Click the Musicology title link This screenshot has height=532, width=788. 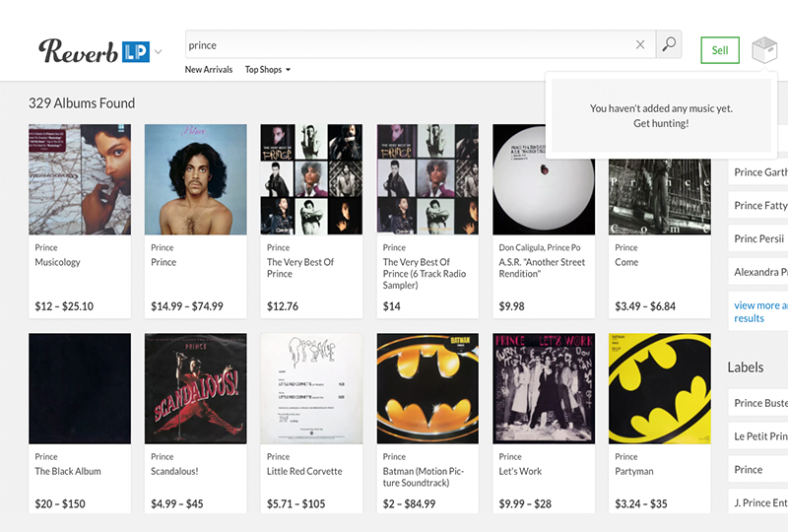click(57, 262)
